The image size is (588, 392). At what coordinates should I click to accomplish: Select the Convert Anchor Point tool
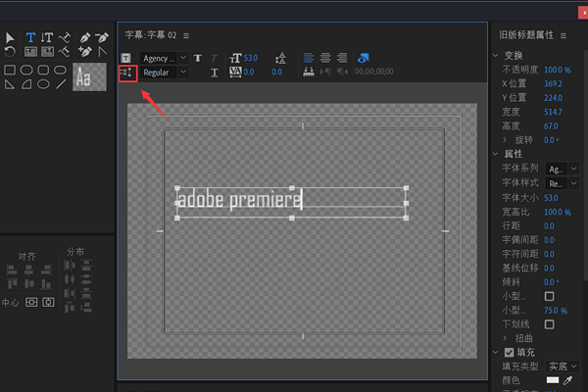102,51
